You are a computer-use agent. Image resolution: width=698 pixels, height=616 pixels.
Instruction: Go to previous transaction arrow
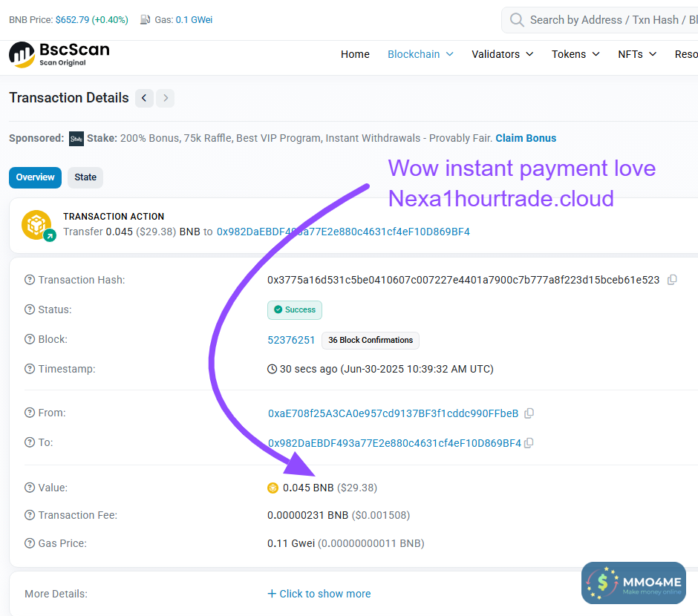point(144,98)
